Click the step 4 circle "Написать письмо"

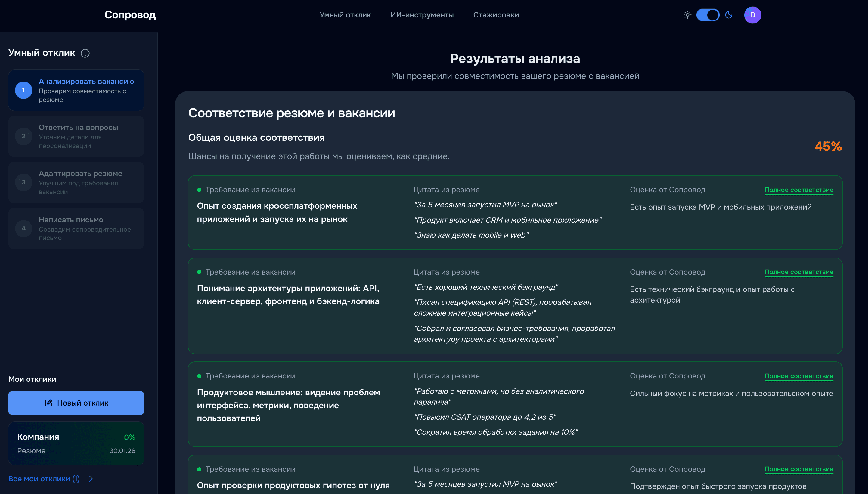[x=23, y=228]
